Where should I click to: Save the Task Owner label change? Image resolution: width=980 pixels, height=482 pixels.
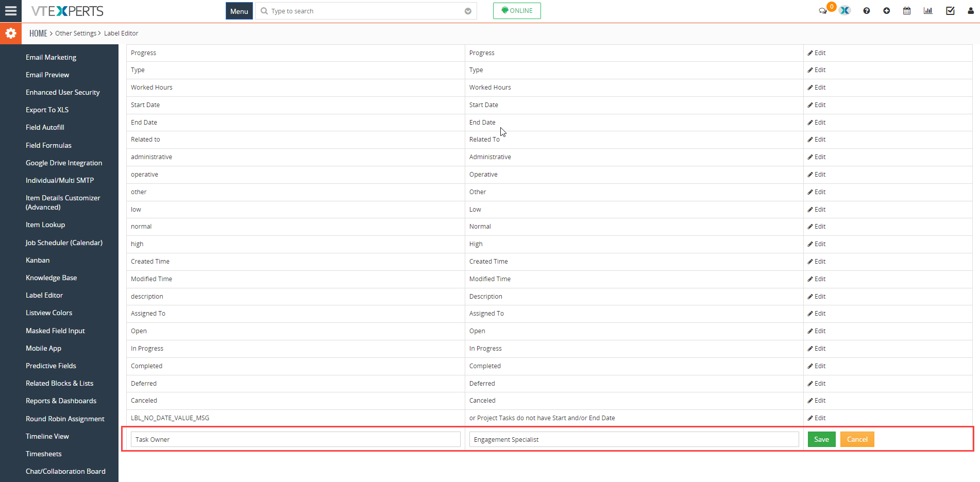point(821,439)
